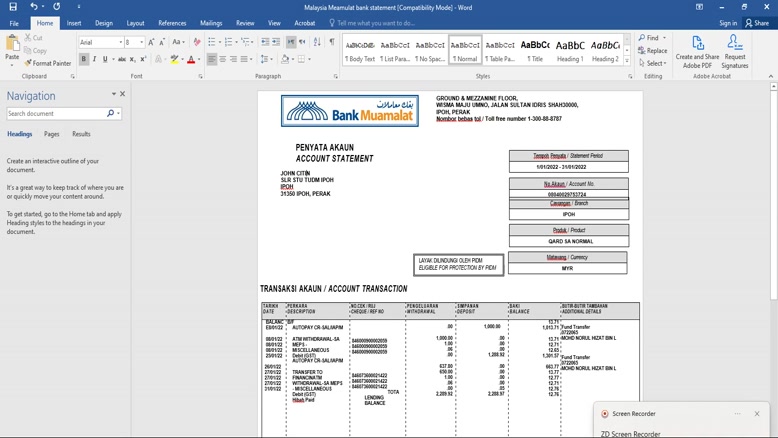Click the Replace button
This screenshot has width=778, height=438.
[653, 51]
